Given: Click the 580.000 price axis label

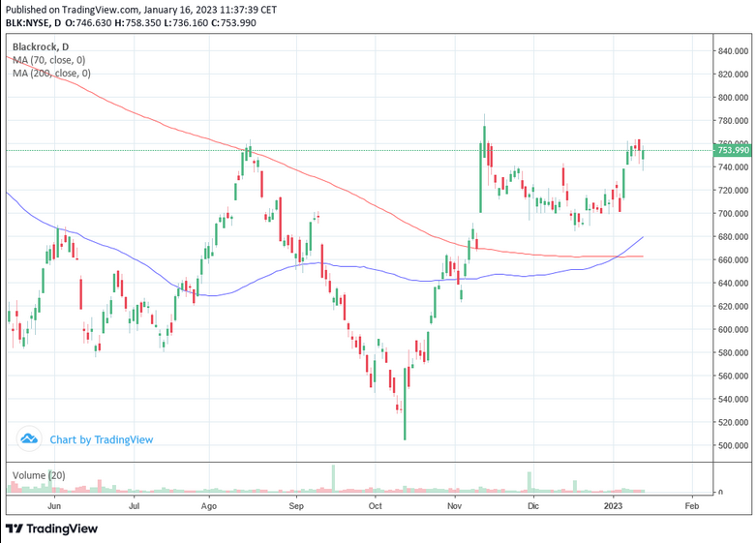Looking at the screenshot, I should [733, 352].
